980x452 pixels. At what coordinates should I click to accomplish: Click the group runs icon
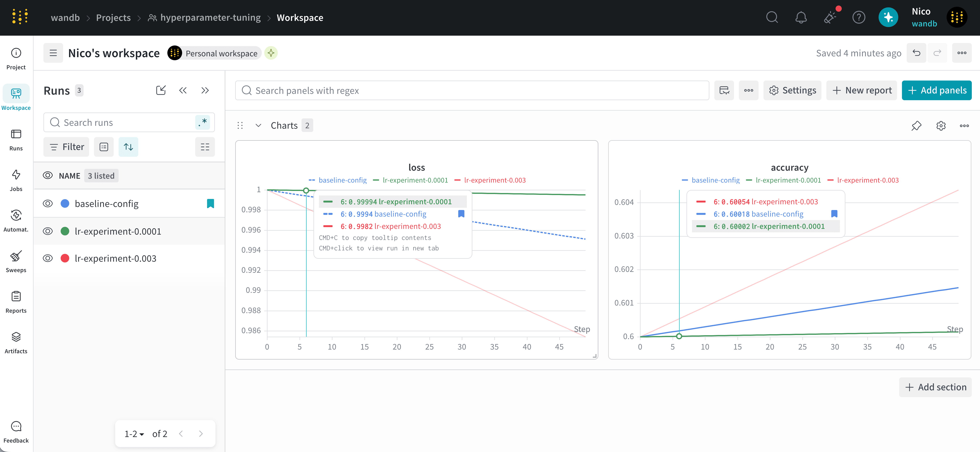click(104, 147)
